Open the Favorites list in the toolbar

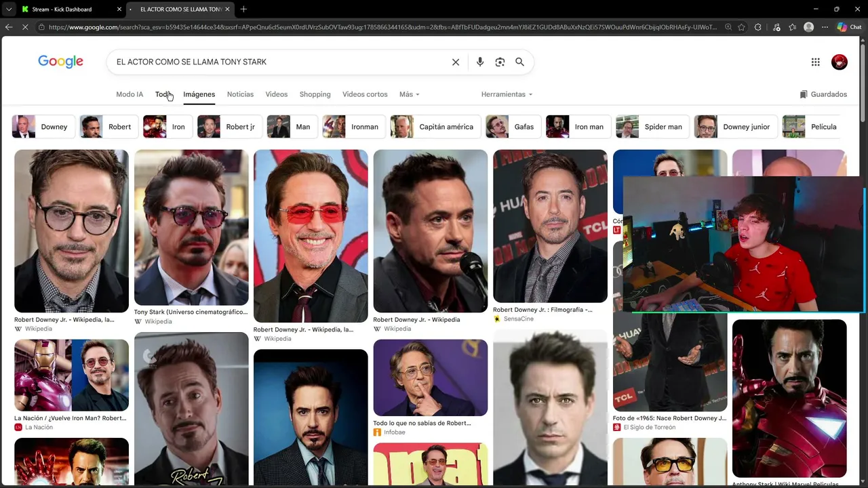792,27
